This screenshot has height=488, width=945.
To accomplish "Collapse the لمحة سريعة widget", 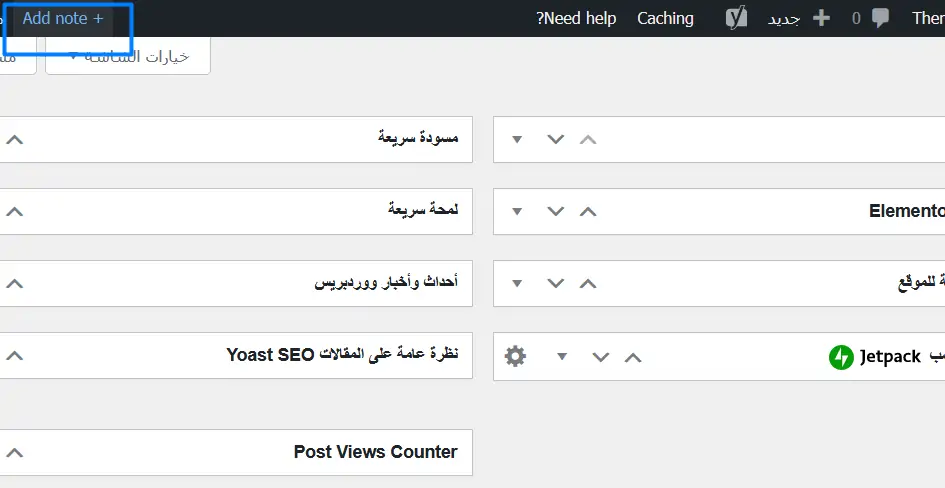I will click(13, 211).
